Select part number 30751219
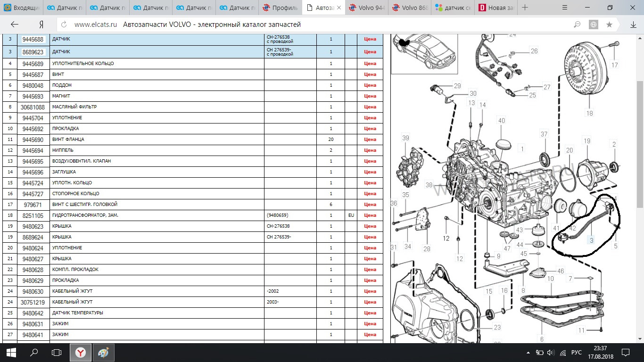Image resolution: width=644 pixels, height=362 pixels. [33, 302]
